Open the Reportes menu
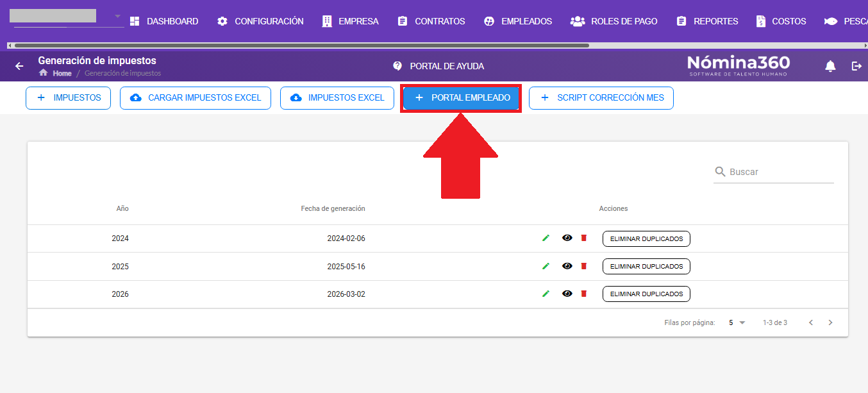Screen dimensions: 868x393 (x=707, y=21)
